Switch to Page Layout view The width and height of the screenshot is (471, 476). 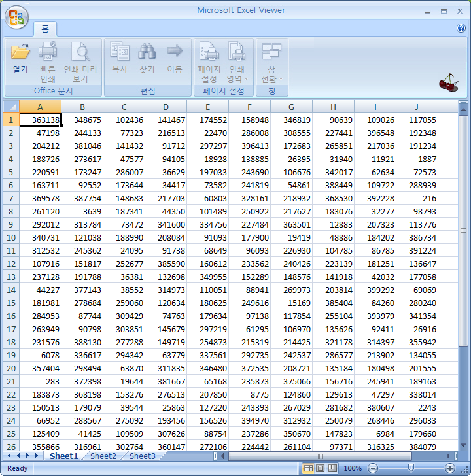point(321,468)
